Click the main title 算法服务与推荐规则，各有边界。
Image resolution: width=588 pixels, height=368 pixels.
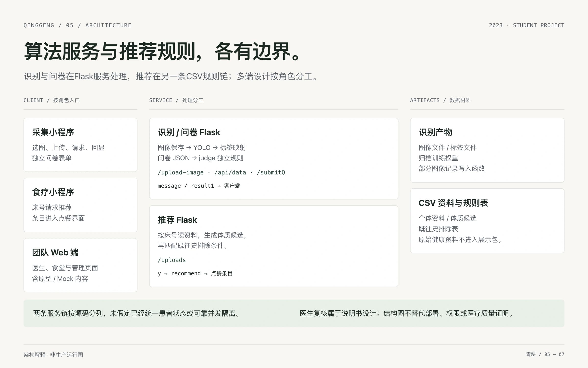click(x=162, y=51)
